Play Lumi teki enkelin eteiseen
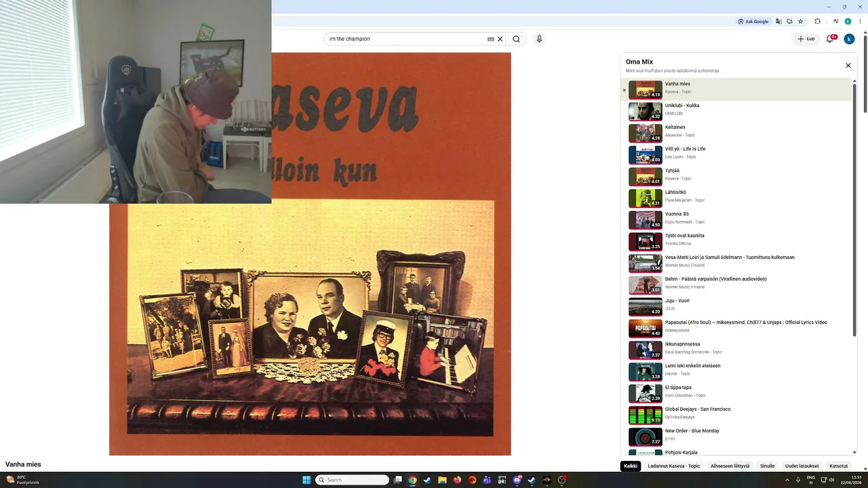The image size is (868, 488). point(736,372)
